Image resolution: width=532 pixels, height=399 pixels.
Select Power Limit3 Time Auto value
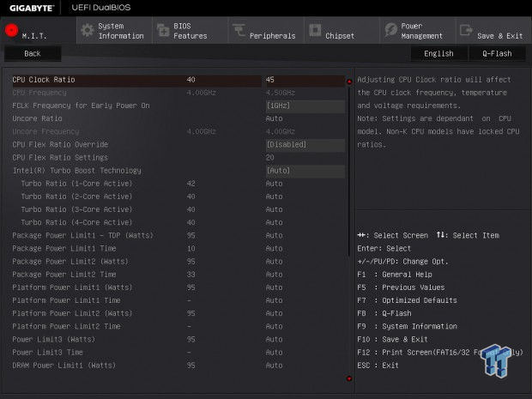(274, 353)
